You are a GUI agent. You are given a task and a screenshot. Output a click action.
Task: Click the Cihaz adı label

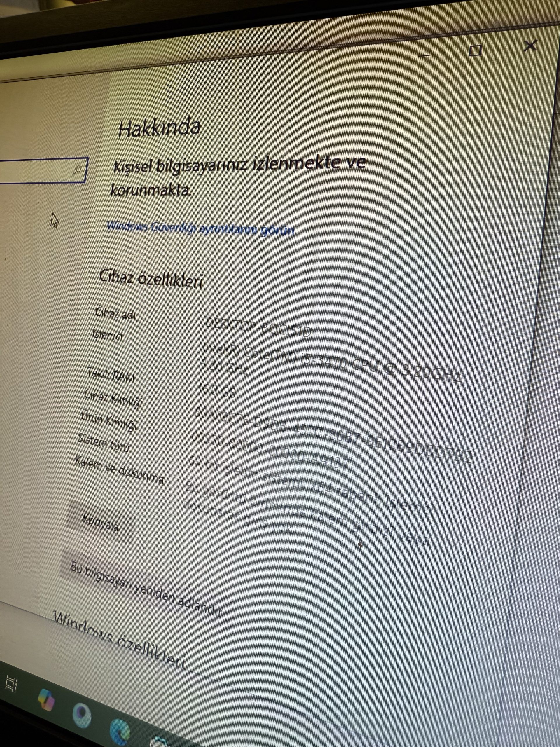115,313
